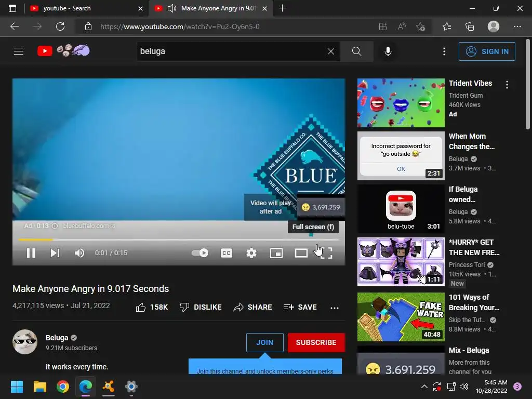Open taskbar volume control
532x399 pixels.
464,387
